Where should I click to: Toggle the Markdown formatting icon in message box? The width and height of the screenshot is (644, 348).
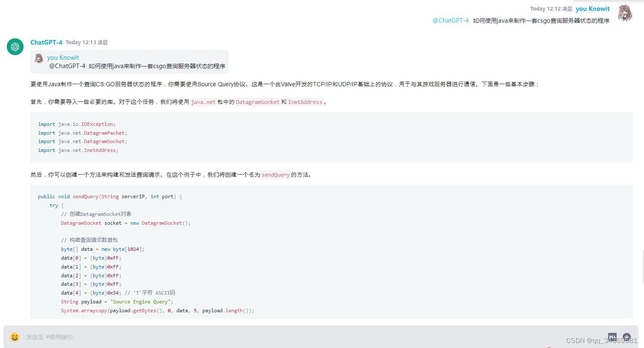point(612,337)
